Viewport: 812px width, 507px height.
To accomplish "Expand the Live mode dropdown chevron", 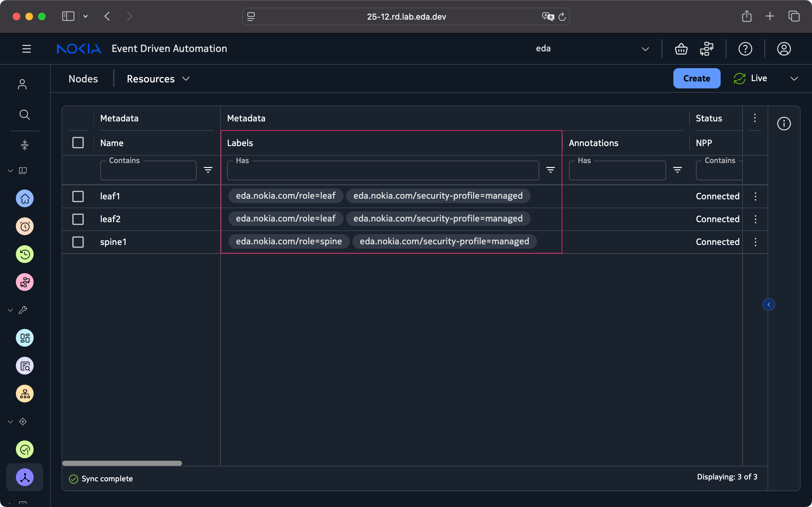I will (794, 79).
